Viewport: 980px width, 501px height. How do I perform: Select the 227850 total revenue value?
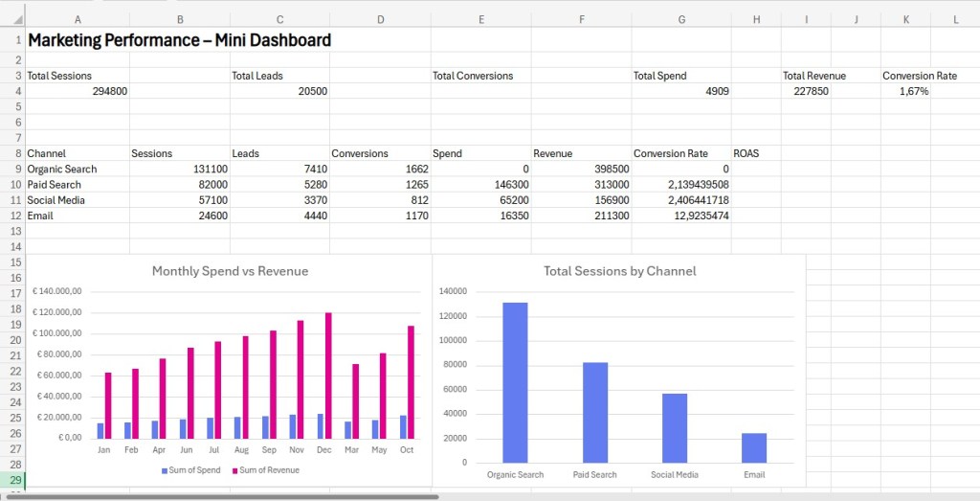[x=806, y=91]
